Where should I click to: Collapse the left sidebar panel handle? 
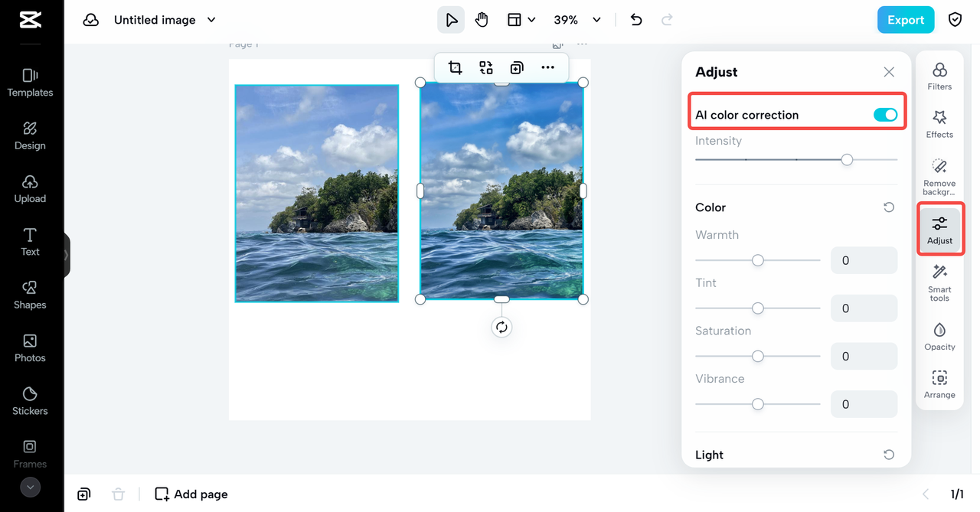[67, 255]
